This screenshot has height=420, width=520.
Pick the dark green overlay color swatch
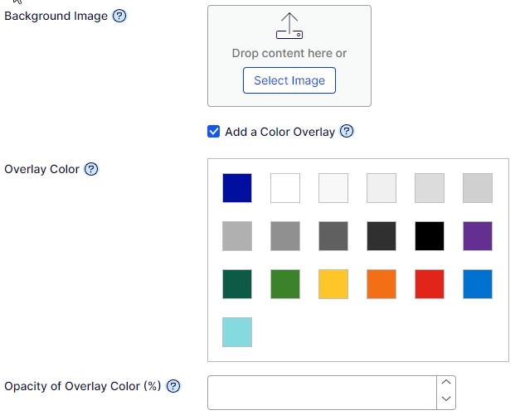(x=237, y=284)
